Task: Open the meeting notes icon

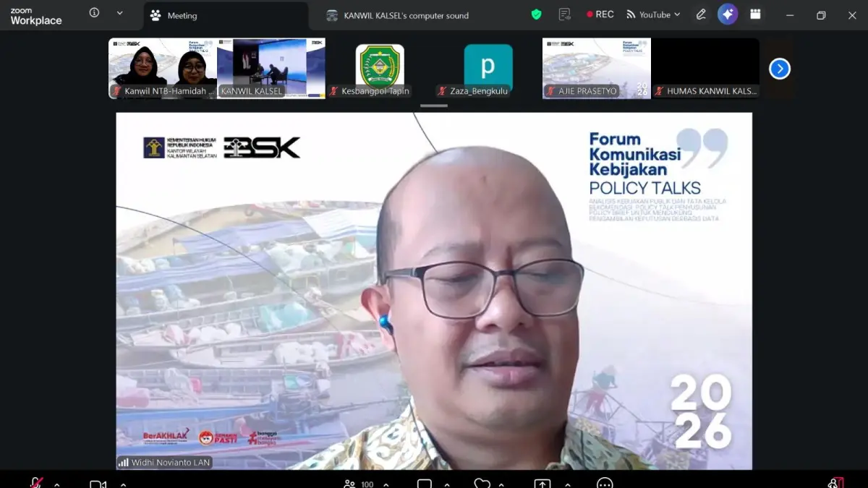Action: coord(565,14)
